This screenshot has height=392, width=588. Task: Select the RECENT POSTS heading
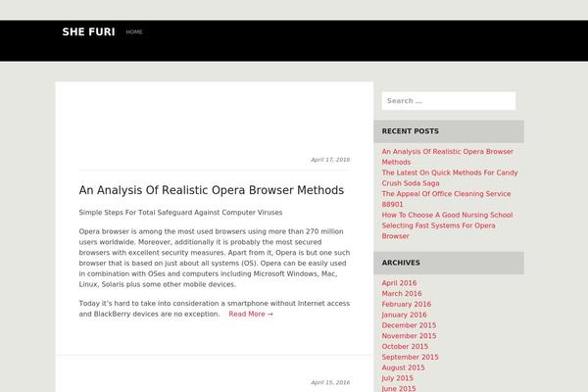411,131
